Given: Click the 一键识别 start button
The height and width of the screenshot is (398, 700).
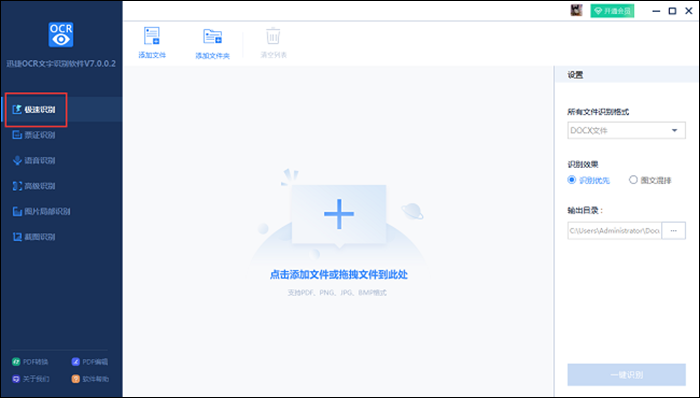Looking at the screenshot, I should click(x=626, y=375).
